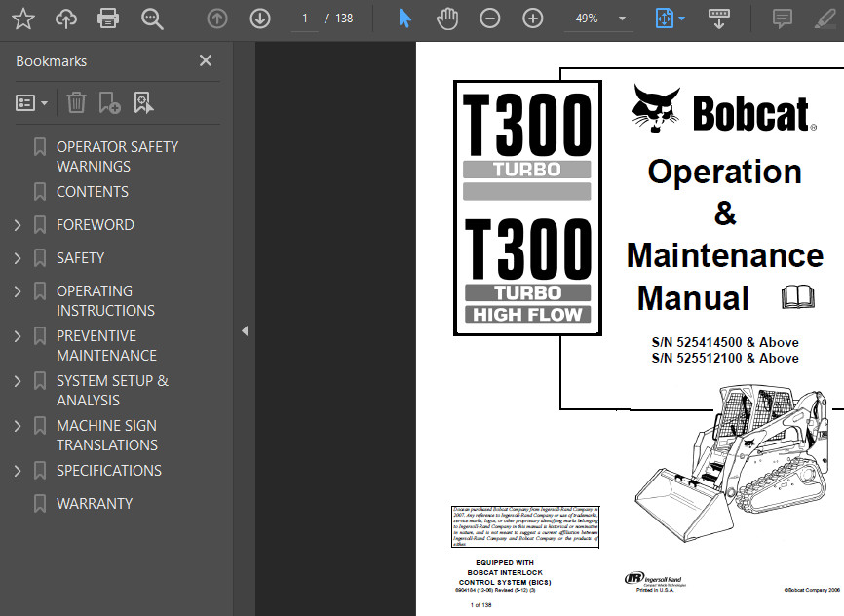Screen dimensions: 844x616
Task: Print the document with the printer icon
Action: coord(108,19)
